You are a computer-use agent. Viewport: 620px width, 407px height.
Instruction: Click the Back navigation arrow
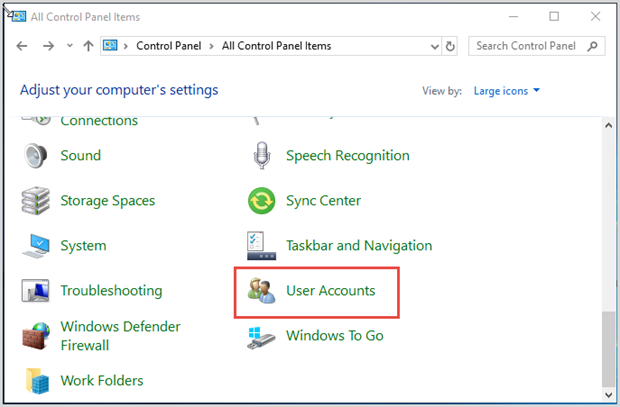click(23, 46)
